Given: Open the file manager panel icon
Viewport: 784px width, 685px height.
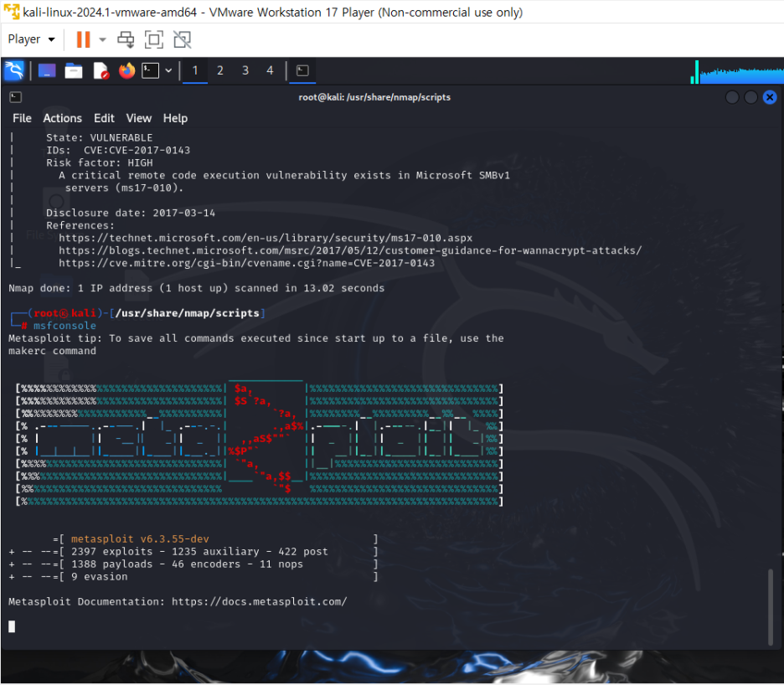Looking at the screenshot, I should click(x=74, y=70).
